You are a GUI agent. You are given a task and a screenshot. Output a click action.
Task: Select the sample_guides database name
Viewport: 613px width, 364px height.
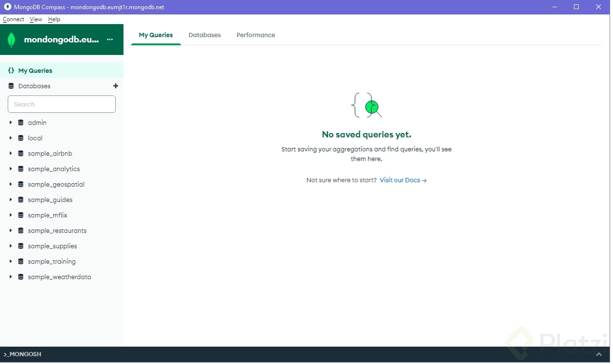coord(50,200)
